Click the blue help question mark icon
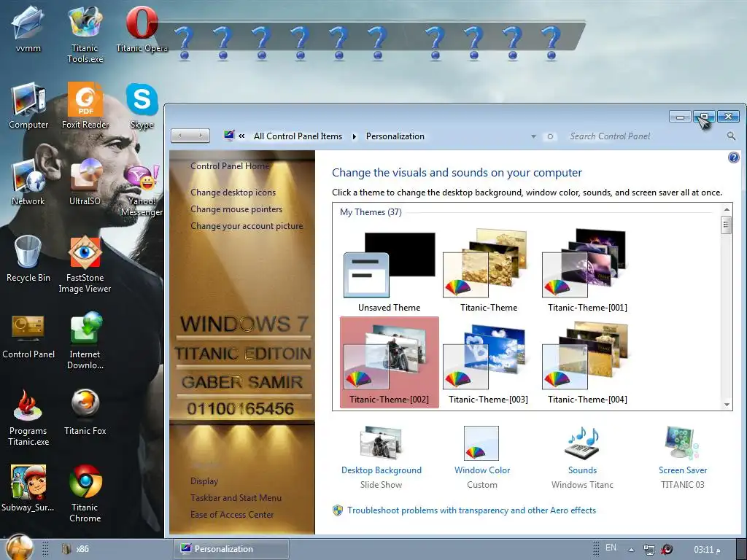Viewport: 747px width, 560px height. coord(734,157)
